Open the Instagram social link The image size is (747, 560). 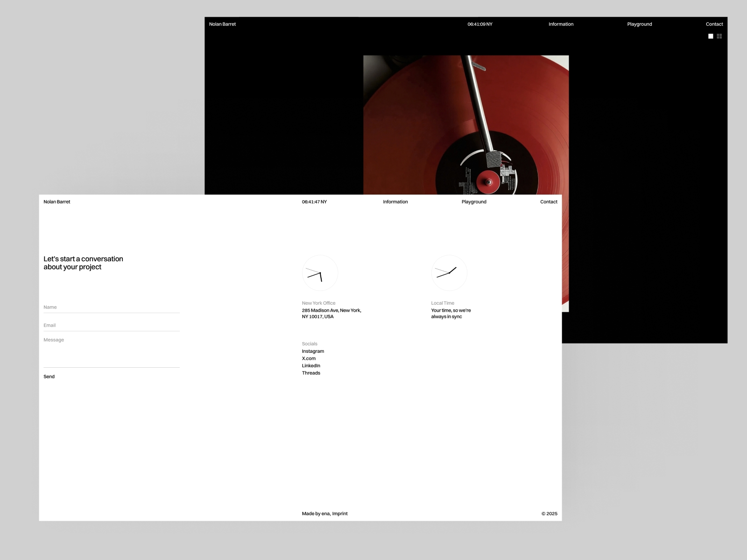313,351
